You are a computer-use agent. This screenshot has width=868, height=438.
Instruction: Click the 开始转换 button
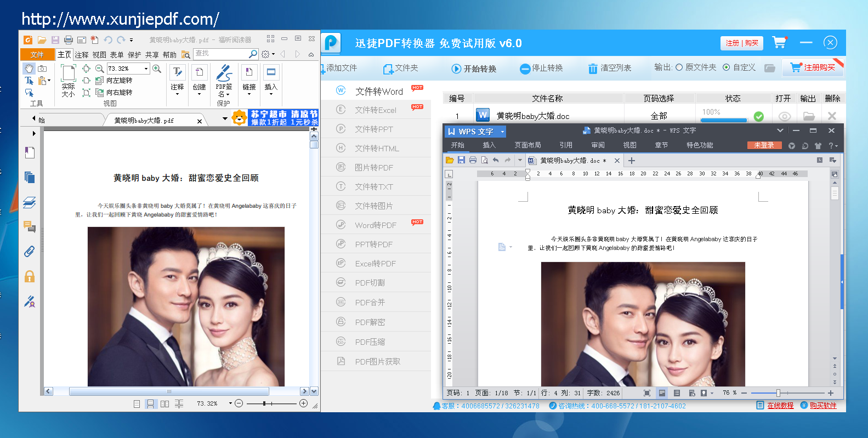point(474,69)
